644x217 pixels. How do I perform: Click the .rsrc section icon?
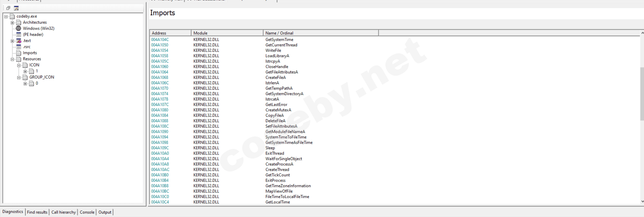click(19, 47)
